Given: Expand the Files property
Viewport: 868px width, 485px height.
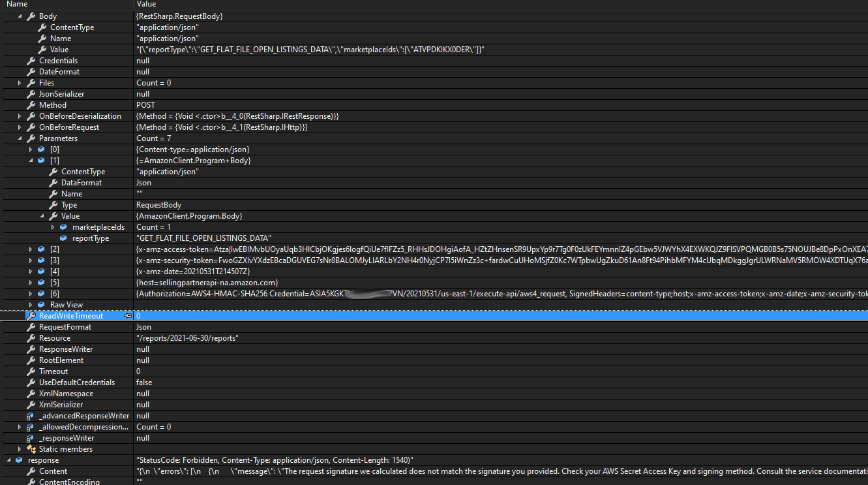Looking at the screenshot, I should click(20, 83).
